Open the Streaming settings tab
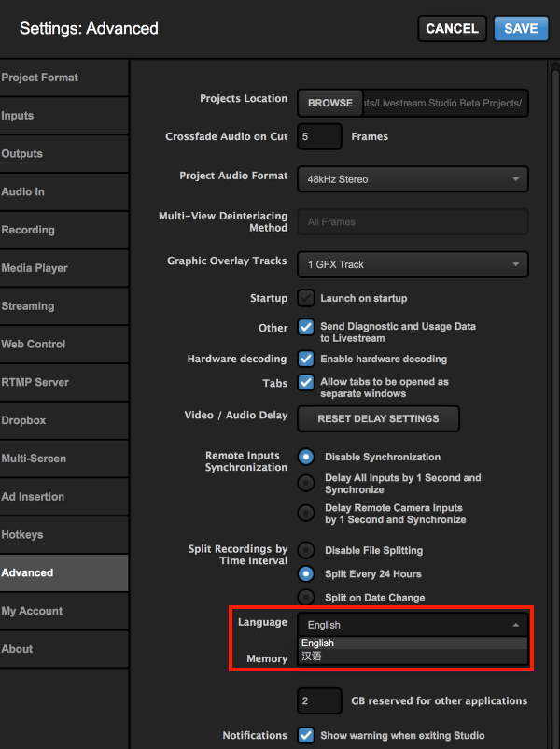560x749 pixels. point(28,306)
